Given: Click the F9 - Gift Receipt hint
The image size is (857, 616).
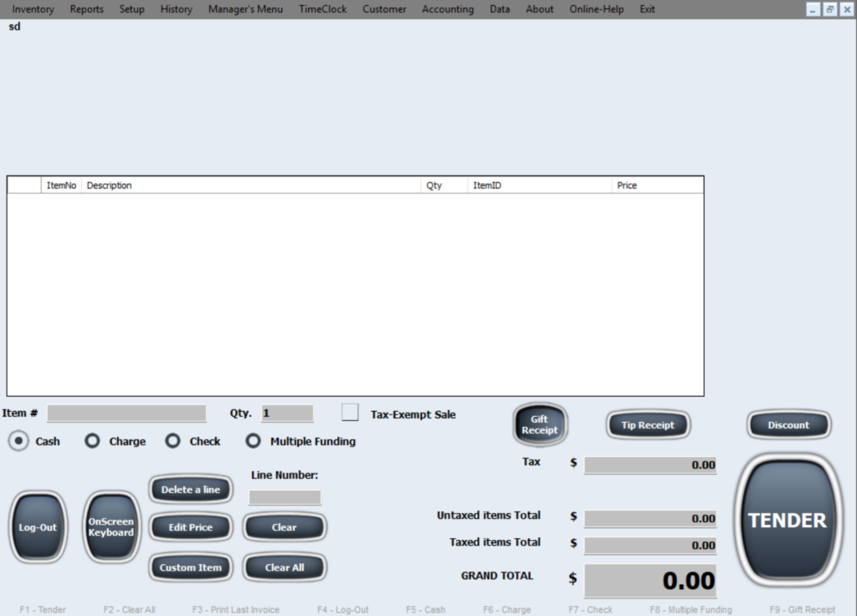Looking at the screenshot, I should pyautogui.click(x=803, y=609).
